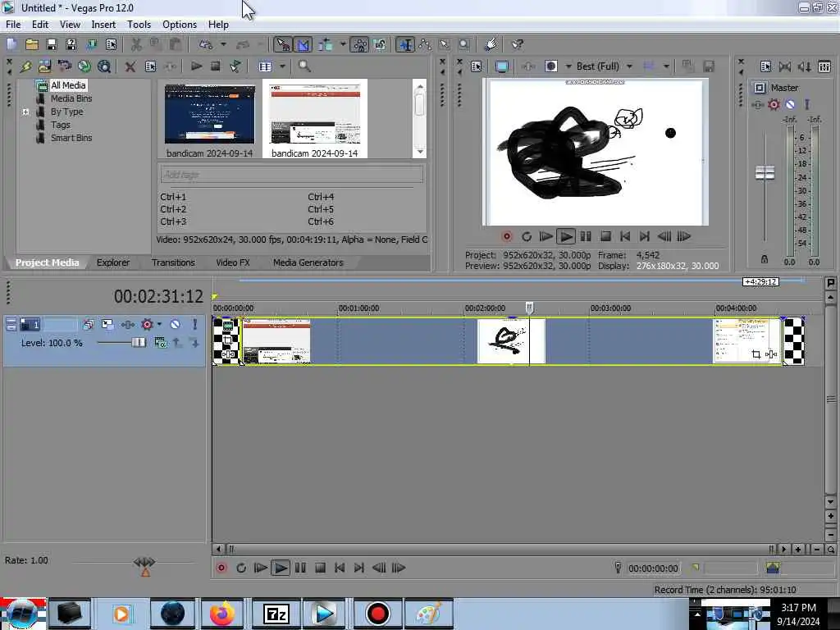The height and width of the screenshot is (630, 840).
Task: Open the Tools menu
Action: [x=139, y=25]
